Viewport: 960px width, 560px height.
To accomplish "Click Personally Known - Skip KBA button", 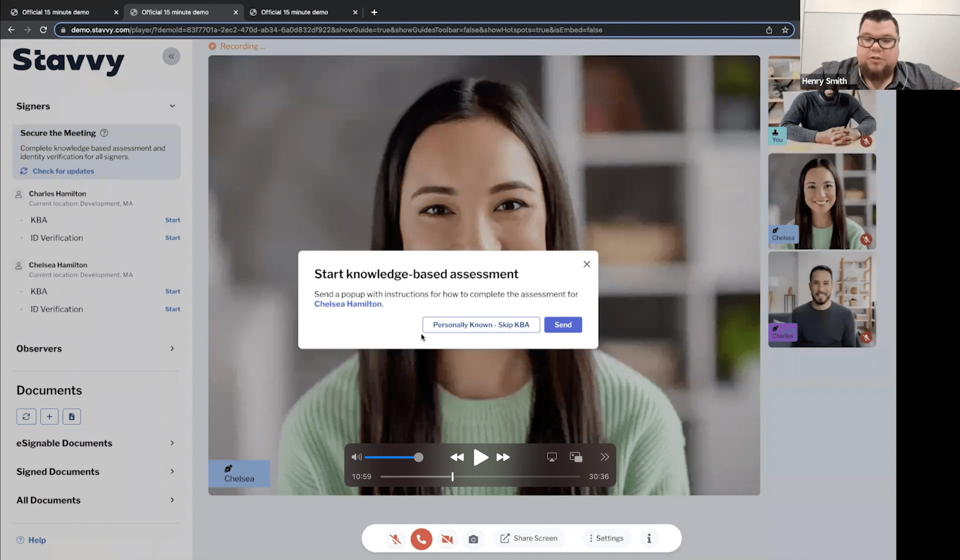I will click(481, 325).
